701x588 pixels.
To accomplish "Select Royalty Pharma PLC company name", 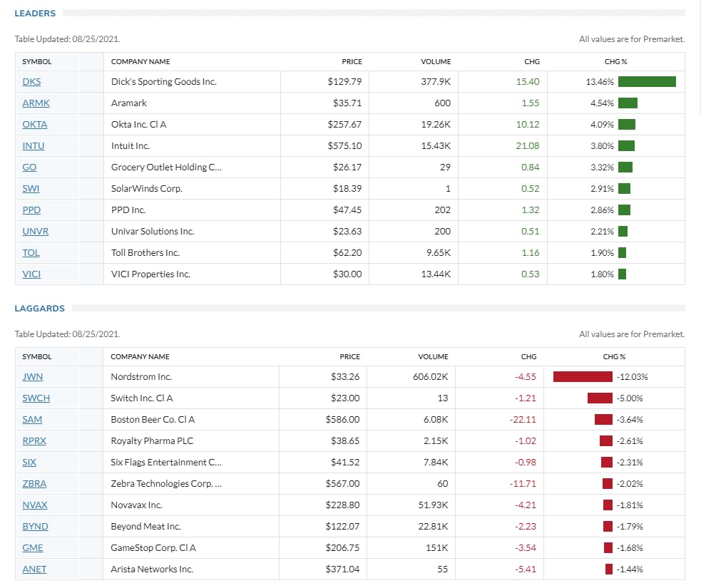I will pos(152,441).
